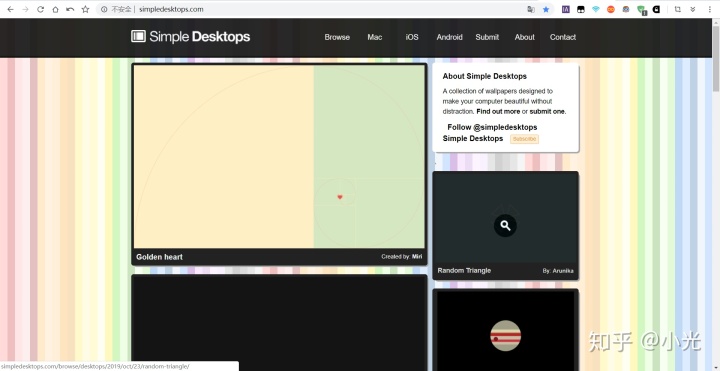Screen dimensions: 720x371
Task: Open the blue diamond extension icon
Action: [596, 9]
